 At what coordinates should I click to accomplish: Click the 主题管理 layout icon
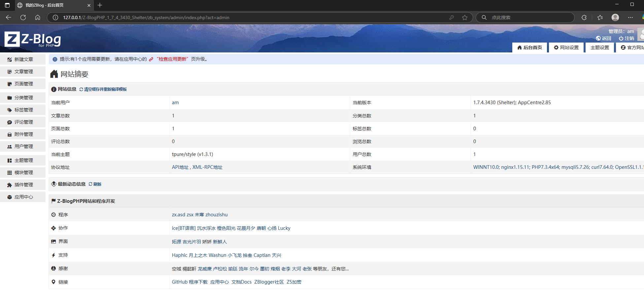(x=10, y=161)
